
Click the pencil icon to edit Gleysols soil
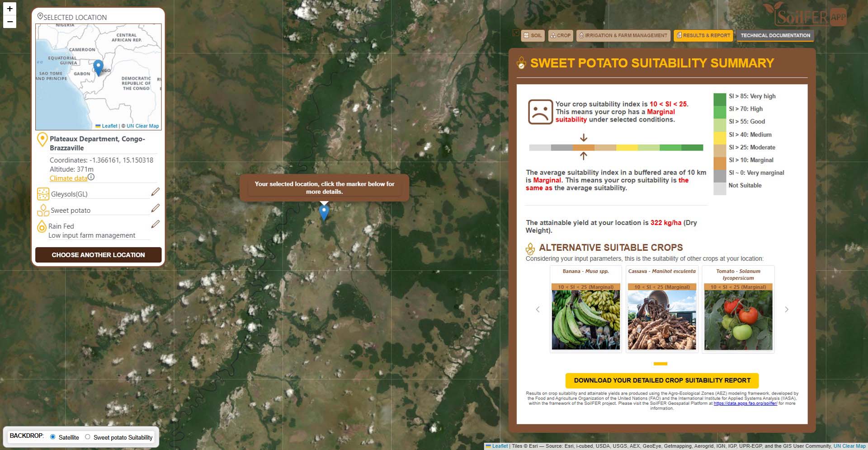pos(155,192)
